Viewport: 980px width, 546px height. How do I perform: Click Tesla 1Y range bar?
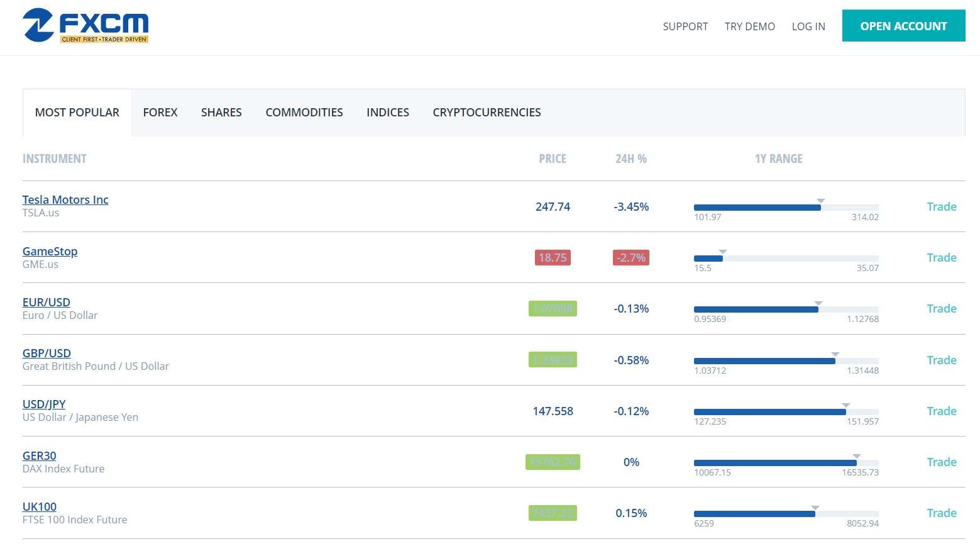[786, 208]
